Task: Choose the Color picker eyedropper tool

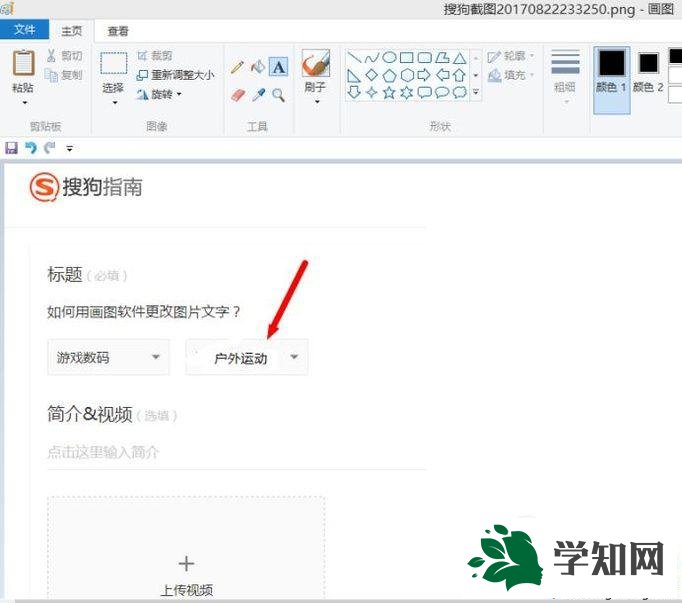Action: pos(258,95)
